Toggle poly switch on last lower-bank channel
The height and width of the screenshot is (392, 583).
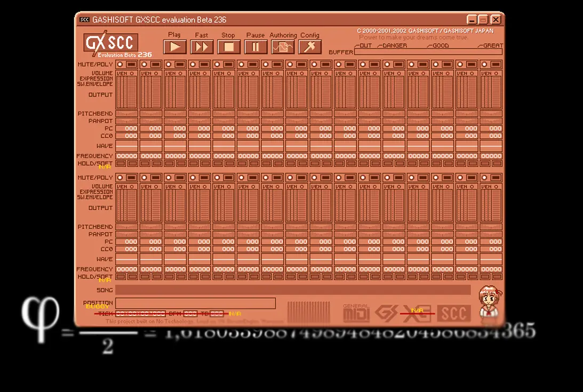(x=496, y=178)
